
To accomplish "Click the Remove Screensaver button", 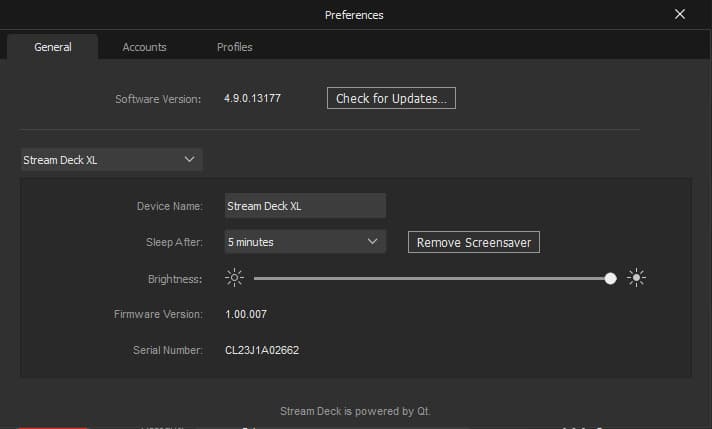I will click(x=473, y=242).
